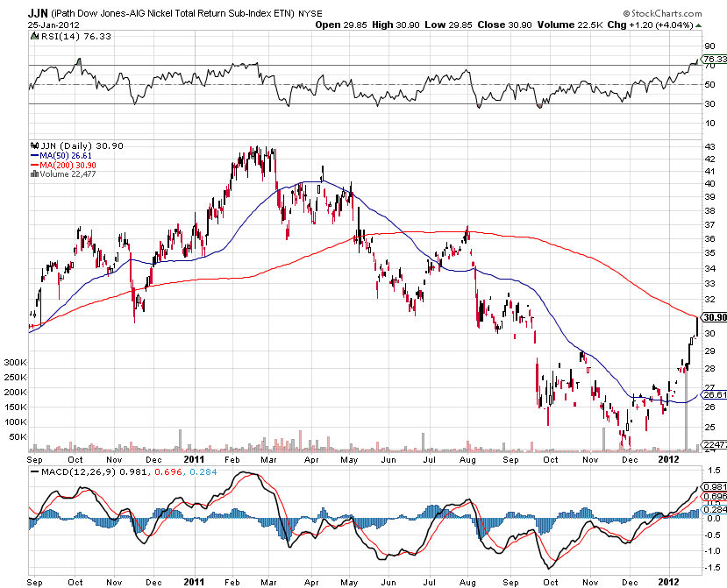The height and width of the screenshot is (588, 727).
Task: Click the Chg +1.20 (+4.04%) value
Action: (650, 25)
